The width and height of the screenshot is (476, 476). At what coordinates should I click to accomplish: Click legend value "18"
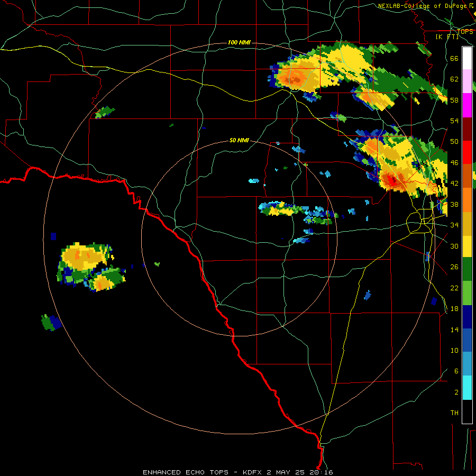point(454,308)
